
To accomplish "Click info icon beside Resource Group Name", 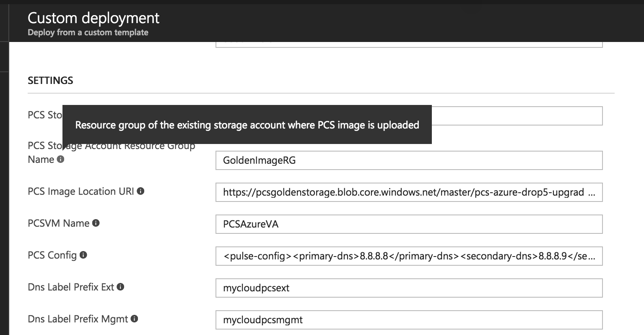I will coord(61,160).
